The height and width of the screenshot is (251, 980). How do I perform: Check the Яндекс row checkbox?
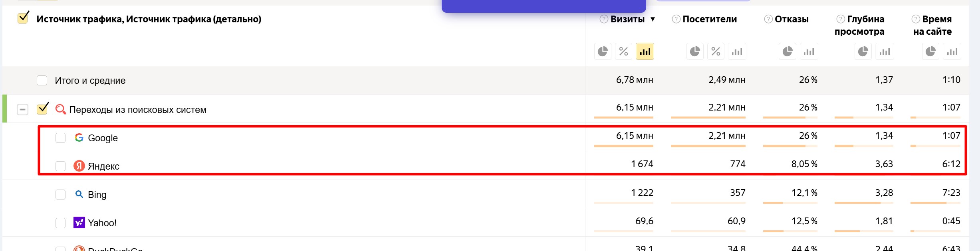pyautogui.click(x=60, y=166)
